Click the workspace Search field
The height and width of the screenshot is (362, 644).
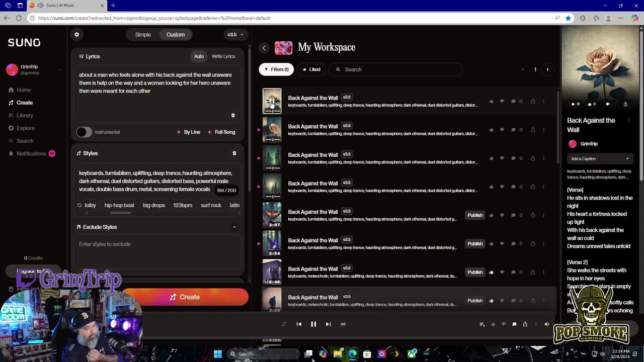click(396, 69)
